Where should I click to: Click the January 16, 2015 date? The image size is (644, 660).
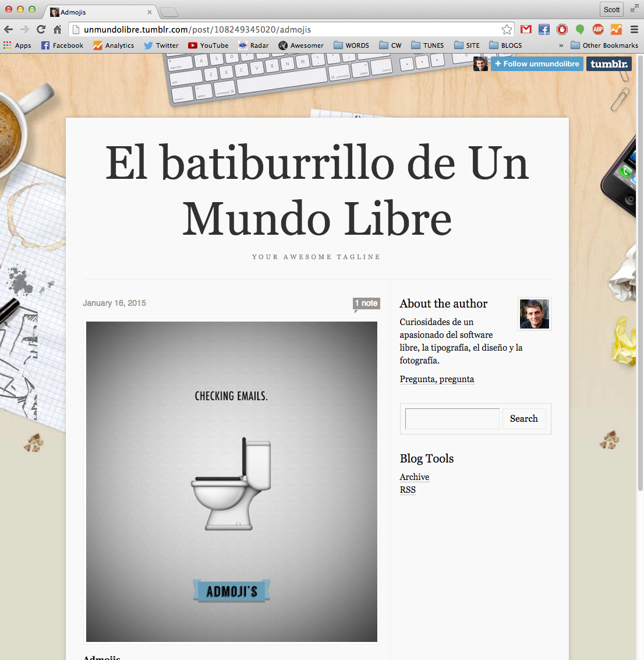coord(114,303)
